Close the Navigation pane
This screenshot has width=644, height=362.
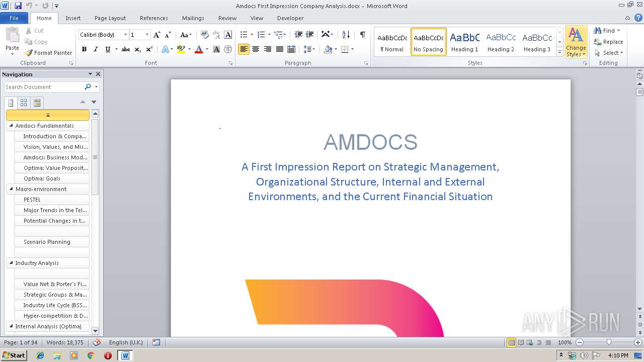[98, 74]
